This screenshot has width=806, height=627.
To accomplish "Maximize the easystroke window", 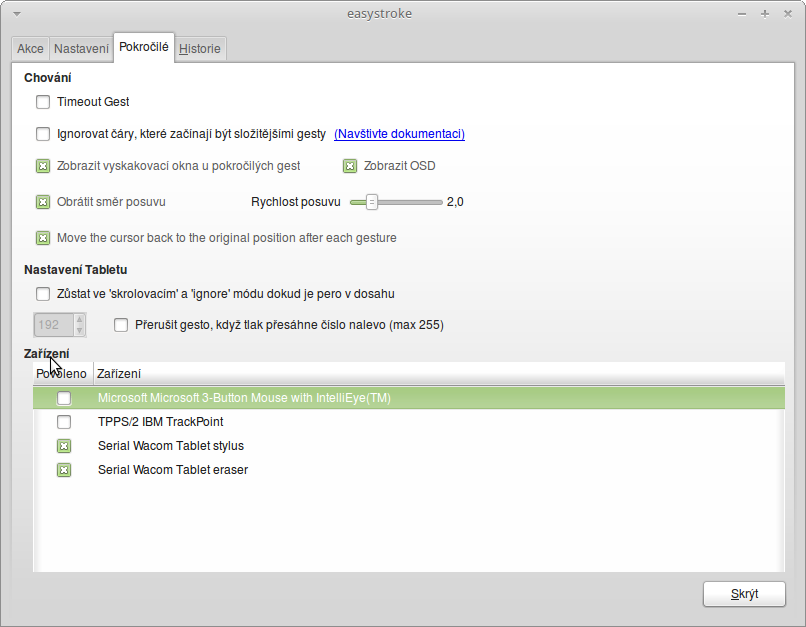I will [765, 14].
